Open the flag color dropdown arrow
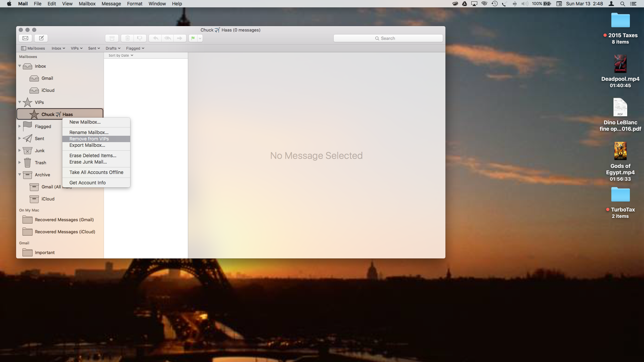This screenshot has width=644, height=362. tap(200, 38)
